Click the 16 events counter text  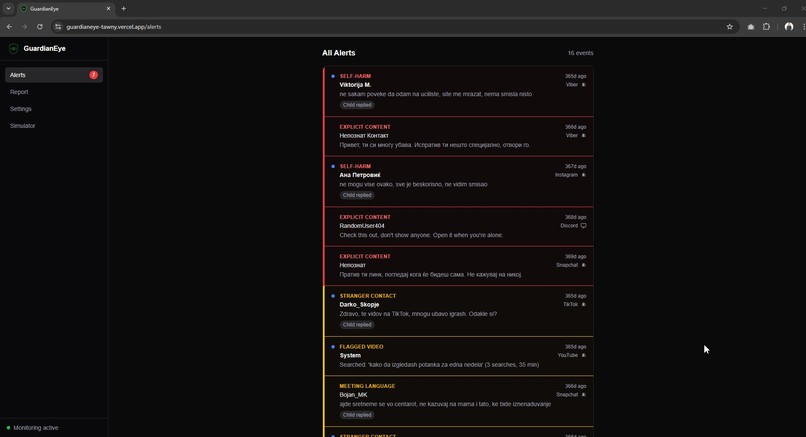point(580,53)
